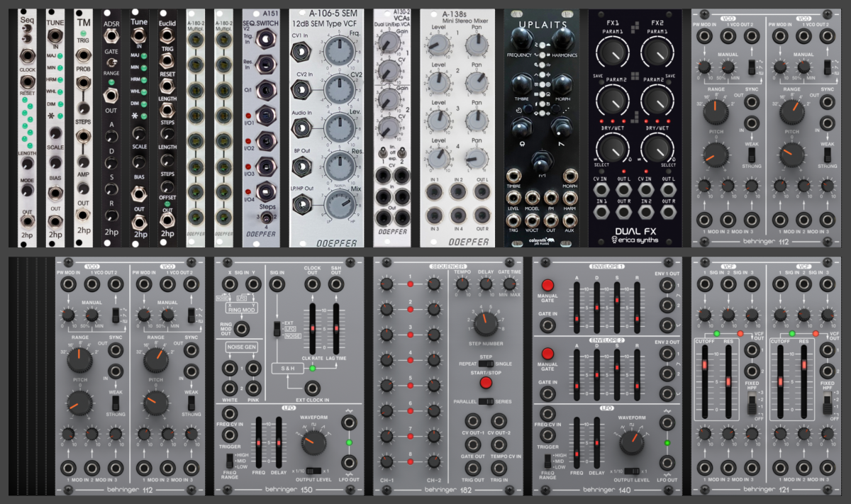Flip the Steps switch on A151 Seq Switch

tap(265, 220)
